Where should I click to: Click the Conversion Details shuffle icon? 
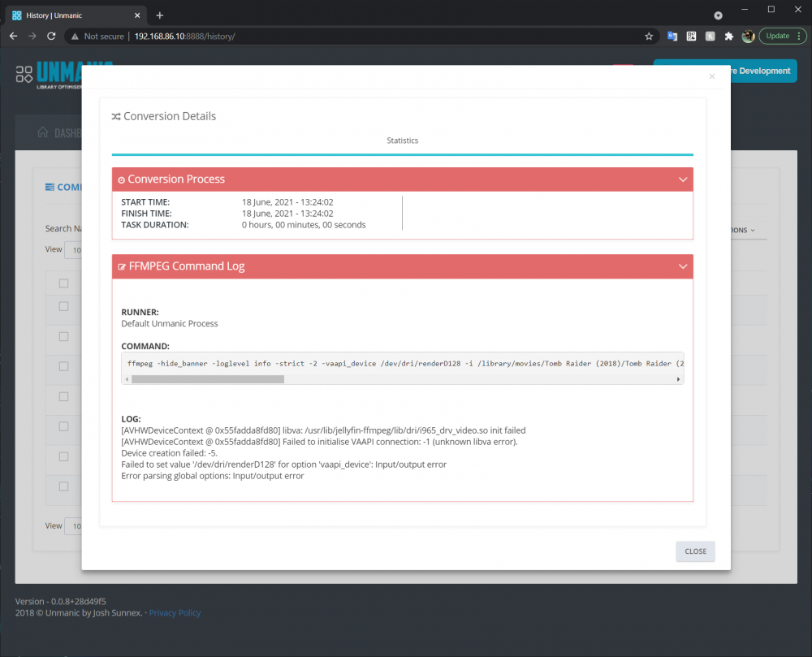point(116,116)
